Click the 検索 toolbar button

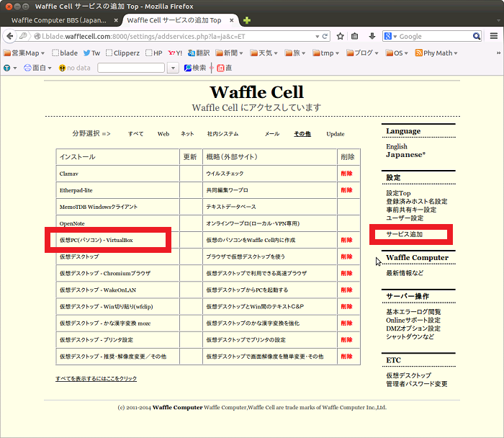(x=195, y=68)
